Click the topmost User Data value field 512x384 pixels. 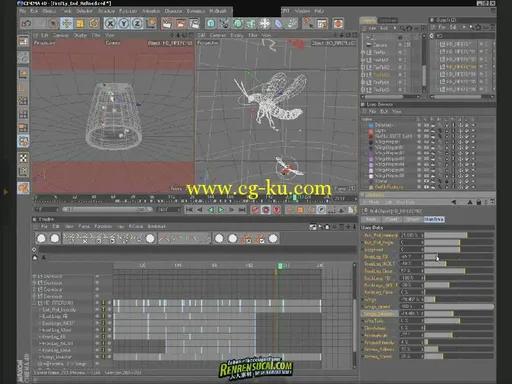(411, 235)
